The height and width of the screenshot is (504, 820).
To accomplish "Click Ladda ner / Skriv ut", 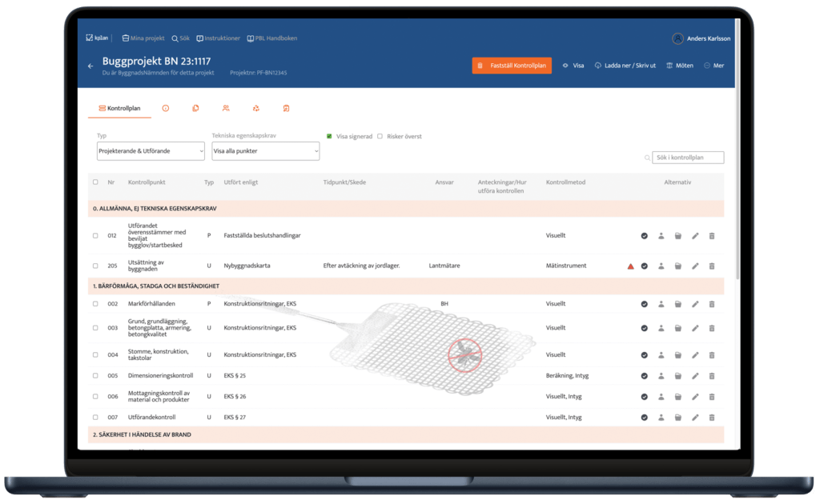I will coord(625,66).
